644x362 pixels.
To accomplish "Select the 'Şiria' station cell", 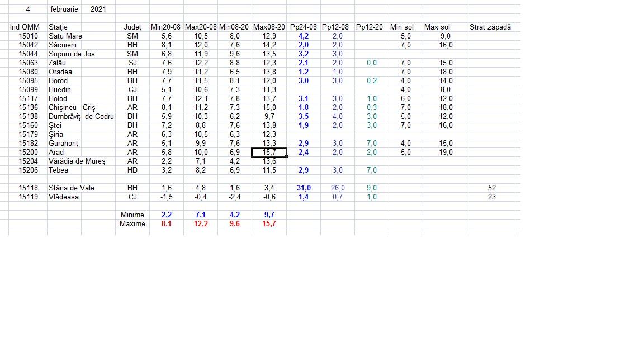I will click(x=64, y=135).
